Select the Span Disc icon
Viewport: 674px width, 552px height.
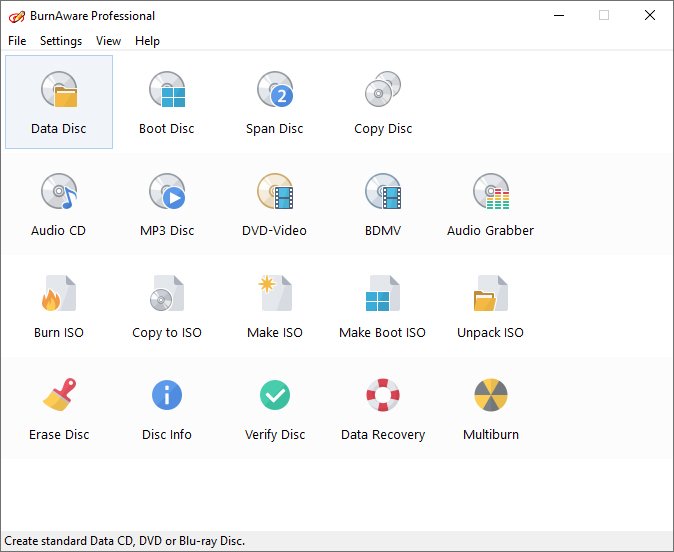(275, 91)
